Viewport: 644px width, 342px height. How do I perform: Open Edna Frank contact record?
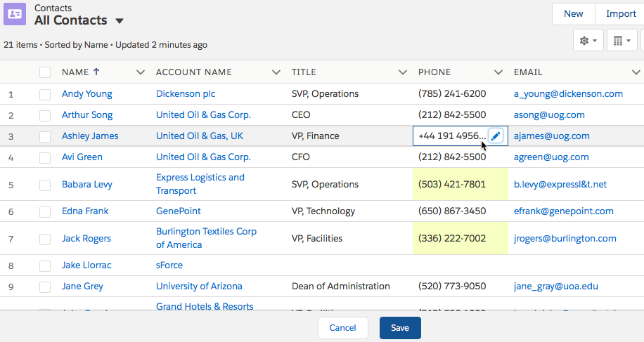click(85, 211)
